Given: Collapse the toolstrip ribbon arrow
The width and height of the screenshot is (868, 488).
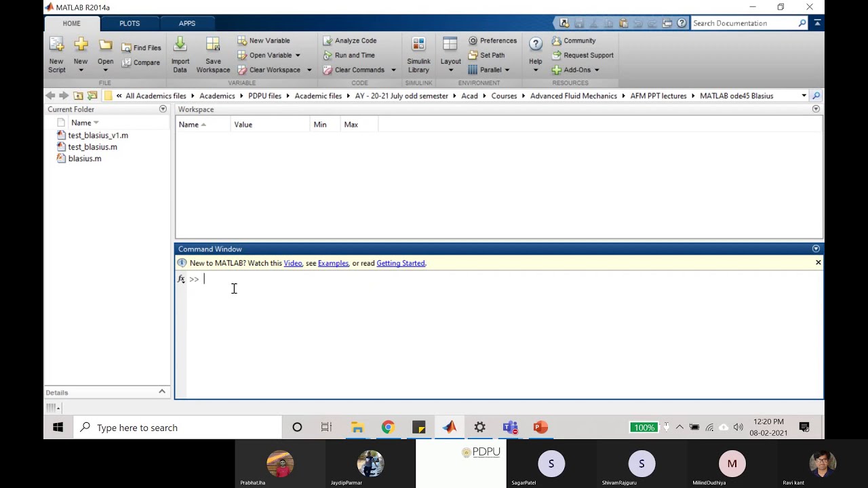Looking at the screenshot, I should tap(817, 23).
